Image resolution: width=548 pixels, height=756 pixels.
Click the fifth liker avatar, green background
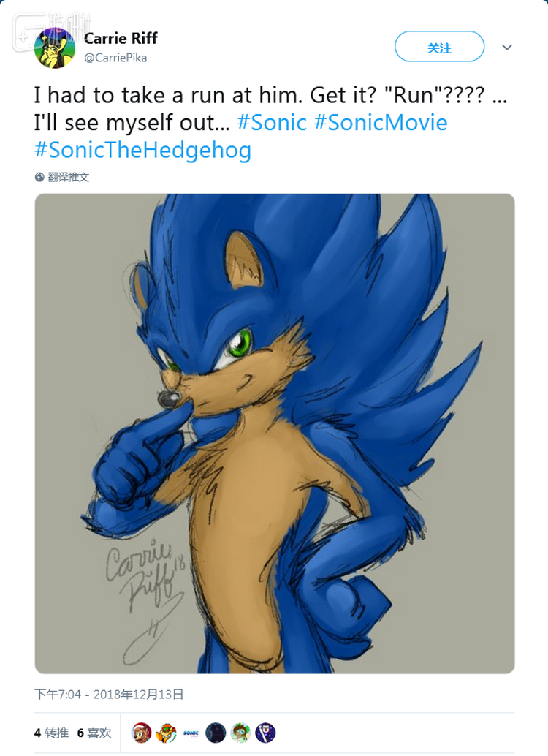coord(241,733)
